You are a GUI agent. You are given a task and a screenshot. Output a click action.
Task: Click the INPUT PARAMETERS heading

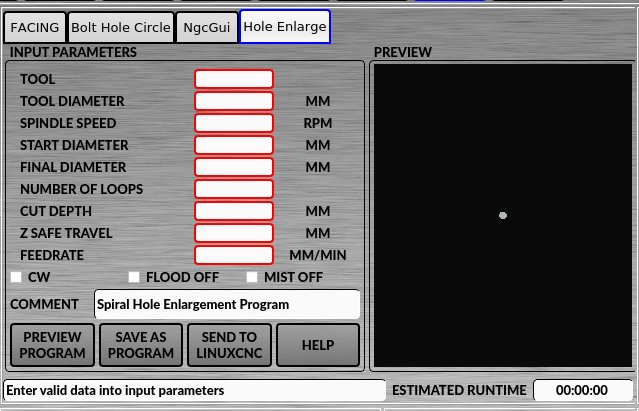pos(73,52)
